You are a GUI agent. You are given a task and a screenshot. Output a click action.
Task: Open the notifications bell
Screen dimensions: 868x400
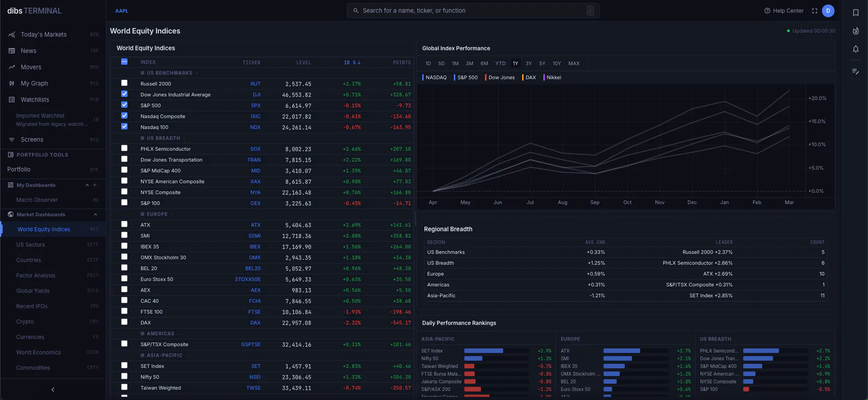coord(856,49)
